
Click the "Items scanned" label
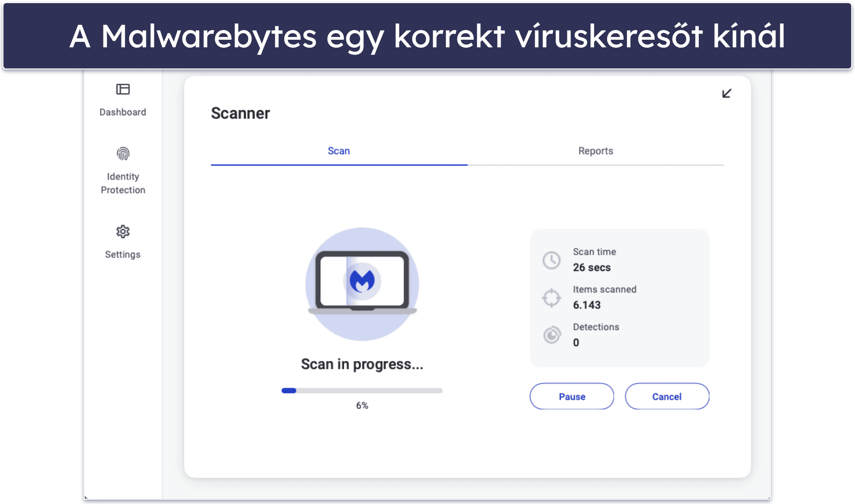point(604,289)
